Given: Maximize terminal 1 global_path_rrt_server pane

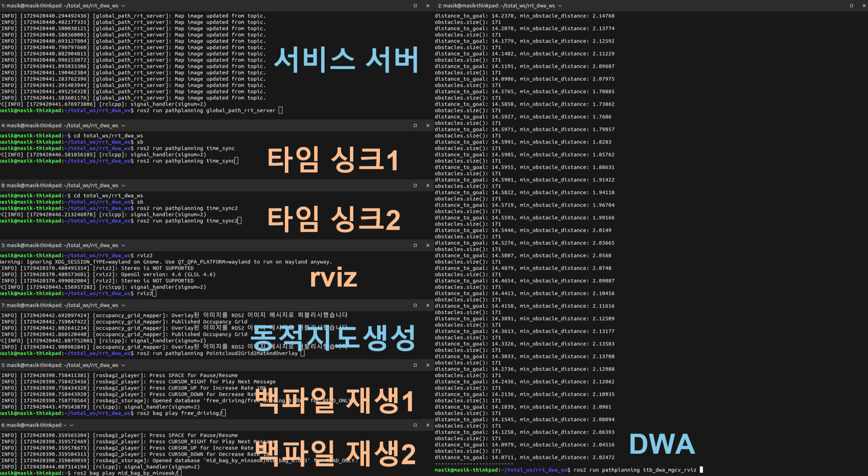Looking at the screenshot, I should 415,6.
